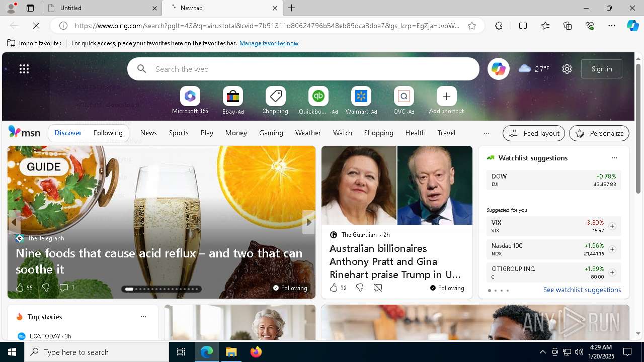Screen dimensions: 644x362
Task: Click the Sign in button
Action: 602,69
